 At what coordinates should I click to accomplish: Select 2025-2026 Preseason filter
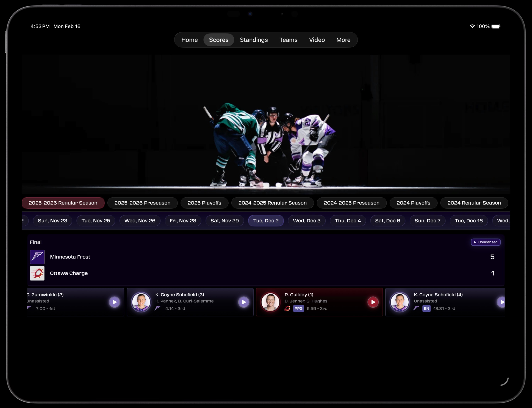click(x=142, y=203)
